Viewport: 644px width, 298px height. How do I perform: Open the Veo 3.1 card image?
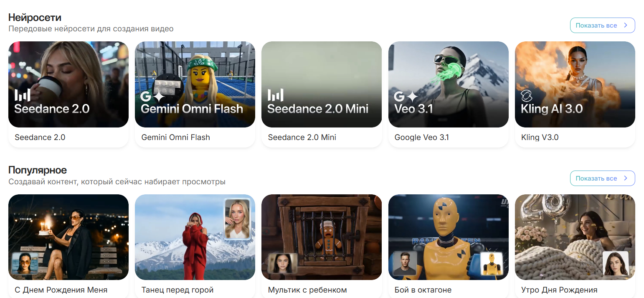pyautogui.click(x=449, y=84)
